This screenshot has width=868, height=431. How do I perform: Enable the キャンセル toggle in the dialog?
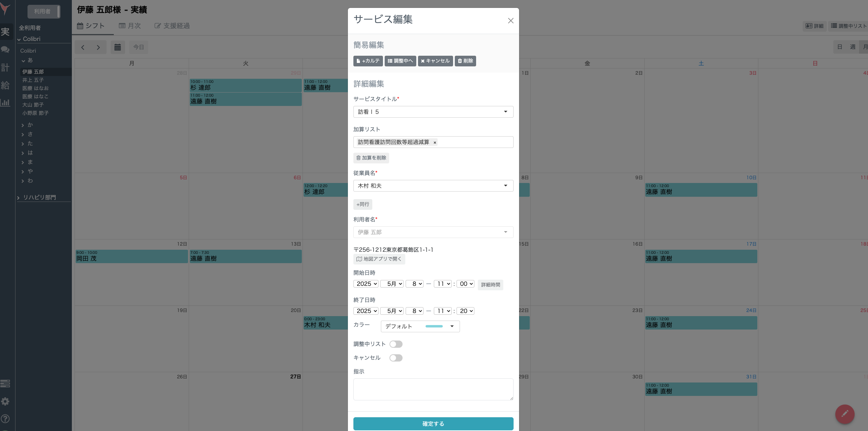[396, 358]
